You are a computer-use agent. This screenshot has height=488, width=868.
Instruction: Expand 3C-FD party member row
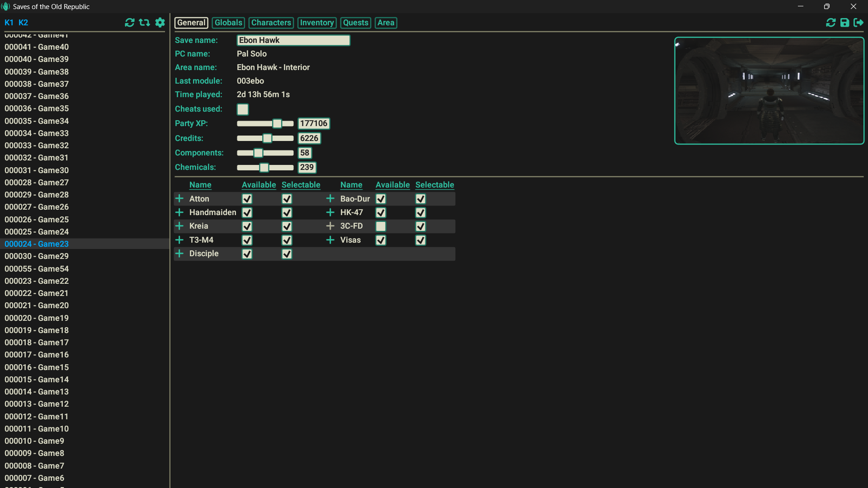pos(330,226)
